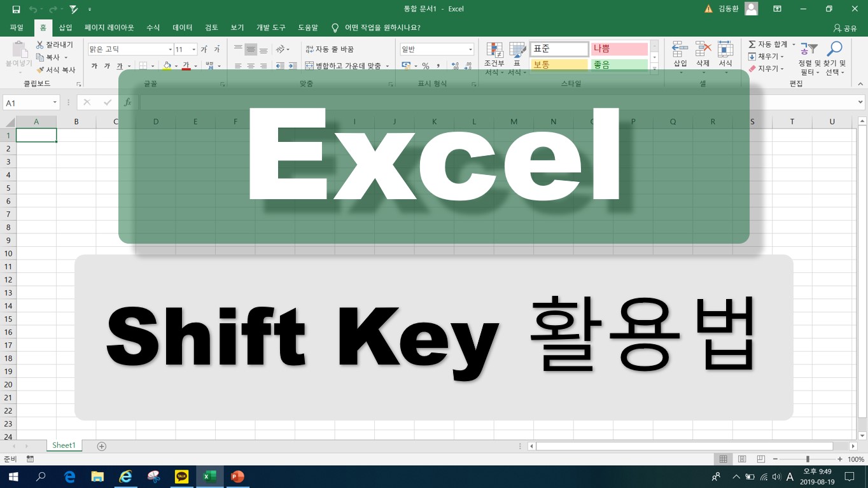The height and width of the screenshot is (488, 868).
Task: Click the Decrease Indent icon
Action: pyautogui.click(x=280, y=66)
